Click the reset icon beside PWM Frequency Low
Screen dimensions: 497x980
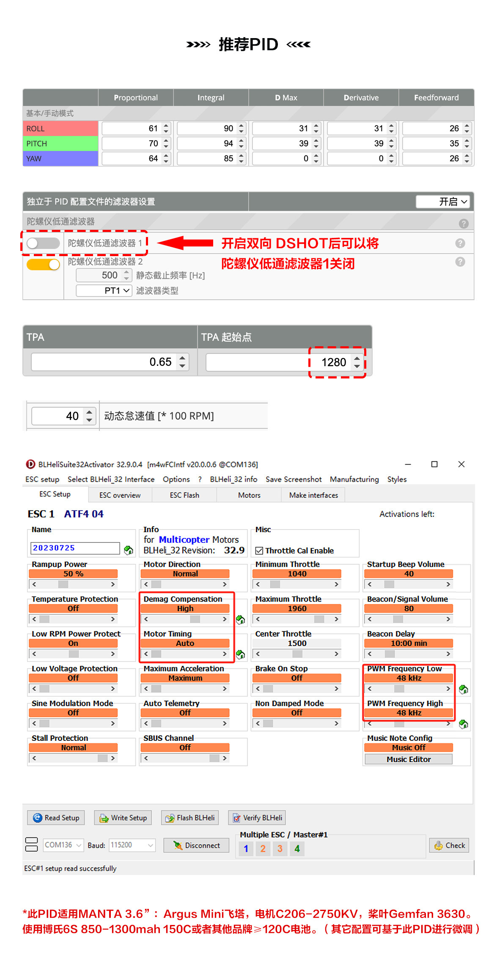[463, 689]
